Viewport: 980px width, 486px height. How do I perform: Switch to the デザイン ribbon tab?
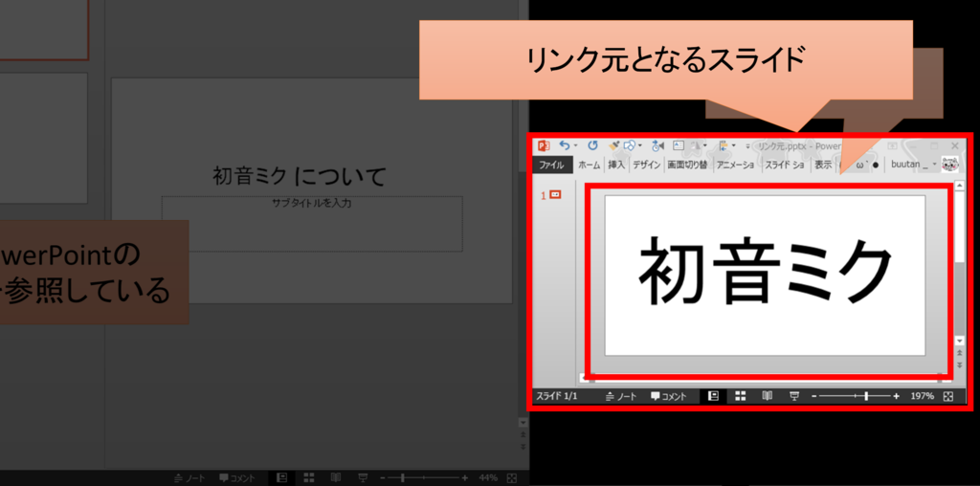tap(646, 165)
